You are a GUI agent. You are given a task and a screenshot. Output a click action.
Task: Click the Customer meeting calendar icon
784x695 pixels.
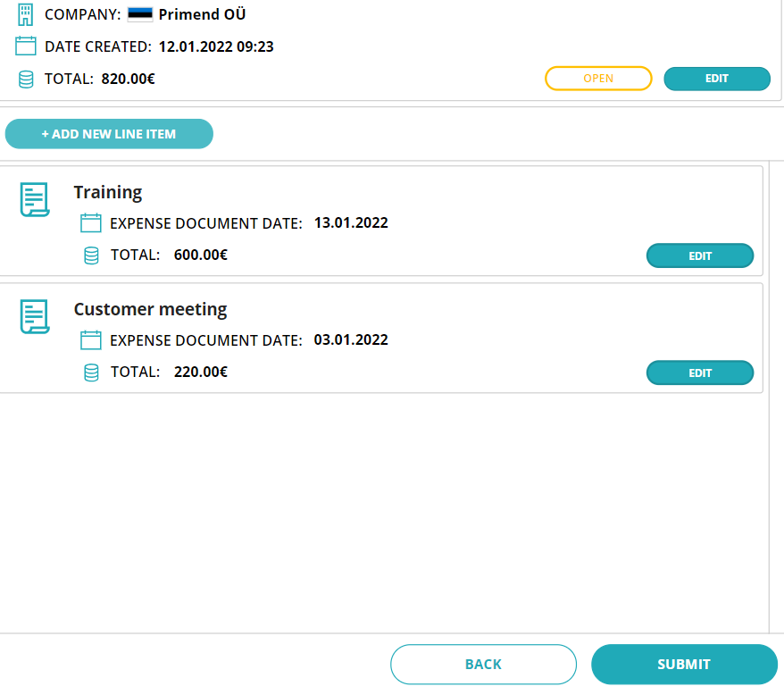click(90, 339)
